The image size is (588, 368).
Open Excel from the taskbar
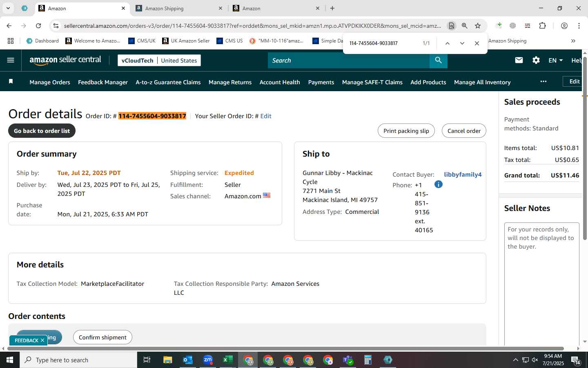(228, 360)
